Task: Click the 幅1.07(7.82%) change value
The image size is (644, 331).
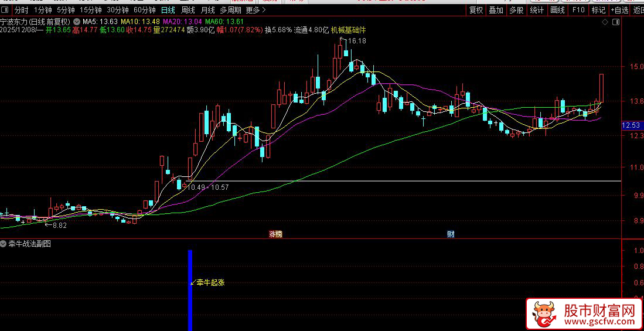Action: click(x=240, y=29)
